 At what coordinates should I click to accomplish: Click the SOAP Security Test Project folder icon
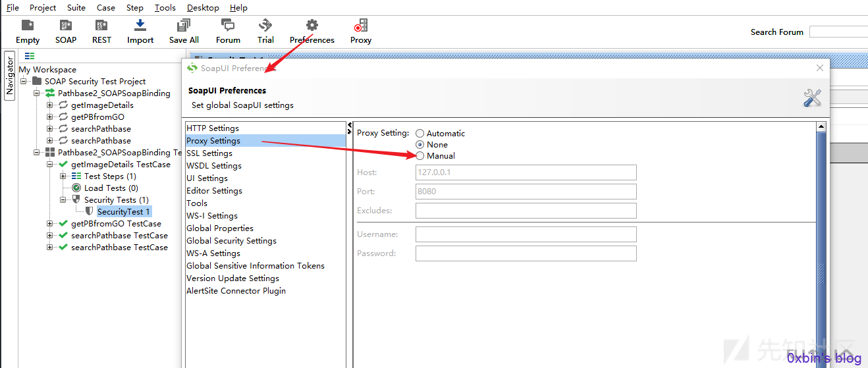point(38,81)
